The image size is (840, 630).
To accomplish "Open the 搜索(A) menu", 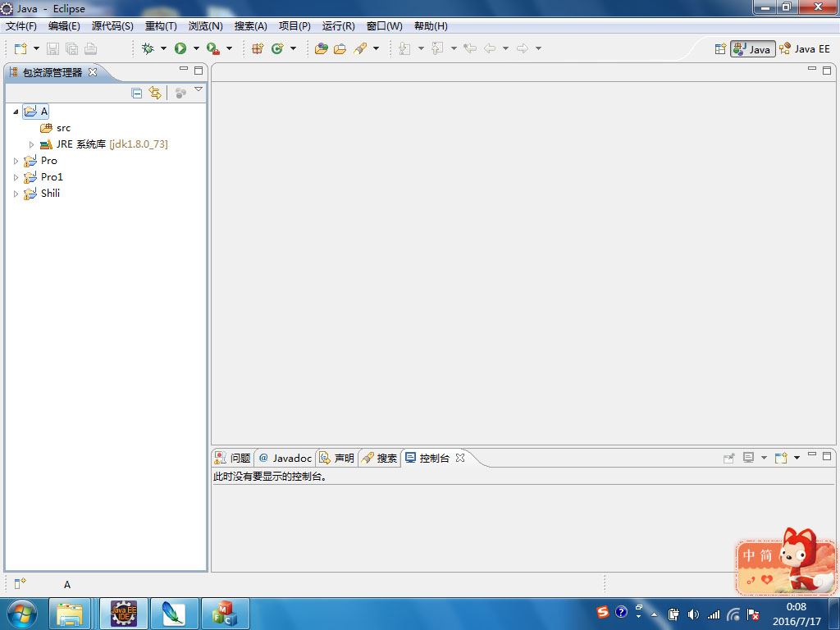I will pyautogui.click(x=250, y=25).
